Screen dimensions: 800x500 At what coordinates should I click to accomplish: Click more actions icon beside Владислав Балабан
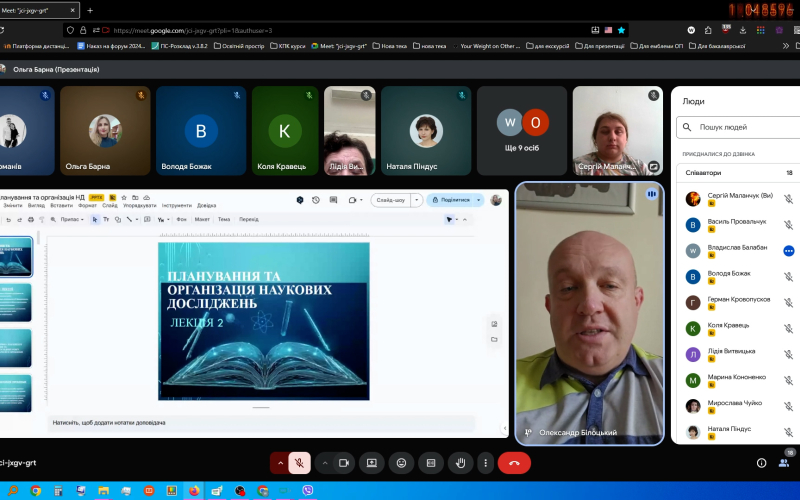(788, 250)
